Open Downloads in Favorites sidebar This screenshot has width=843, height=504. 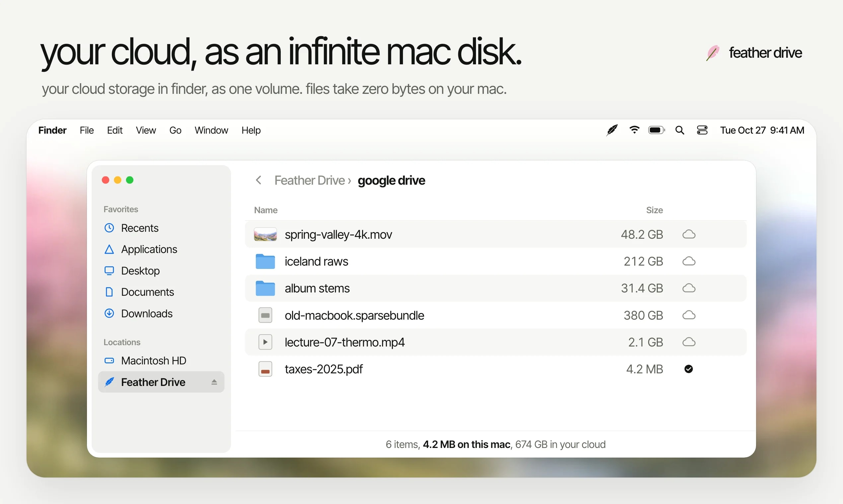click(146, 313)
